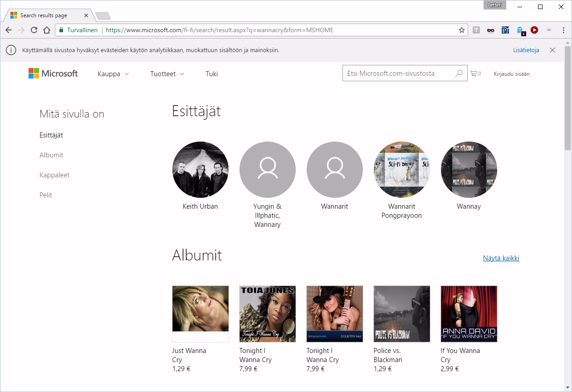Open the browser home page icon
Image resolution: width=572 pixels, height=392 pixels.
point(46,30)
